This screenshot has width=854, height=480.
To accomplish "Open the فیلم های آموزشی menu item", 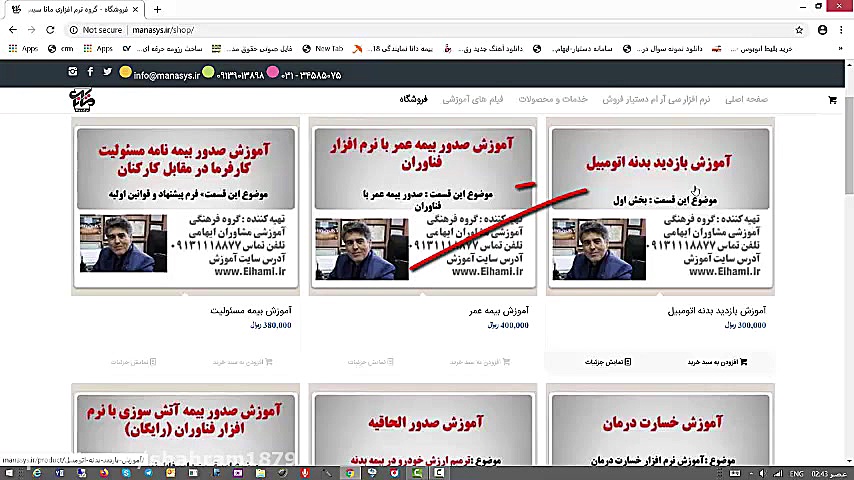I will 473,99.
